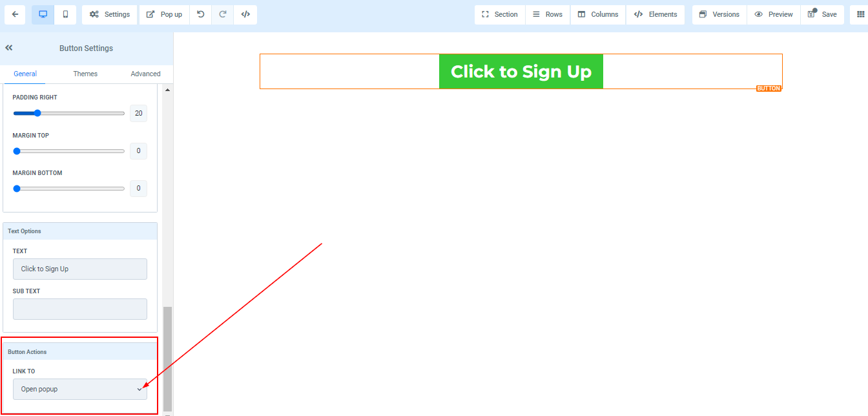Image resolution: width=868 pixels, height=416 pixels.
Task: Select the Click to Sign Up button
Action: (x=521, y=71)
